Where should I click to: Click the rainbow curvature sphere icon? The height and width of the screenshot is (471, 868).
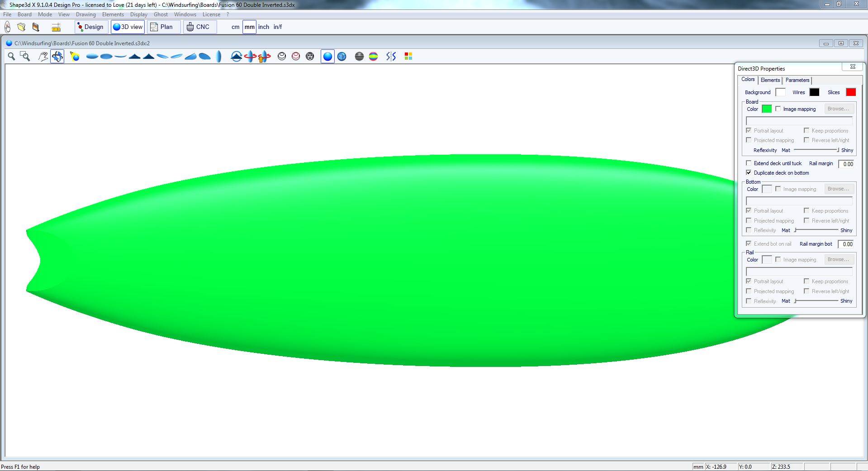pos(373,57)
